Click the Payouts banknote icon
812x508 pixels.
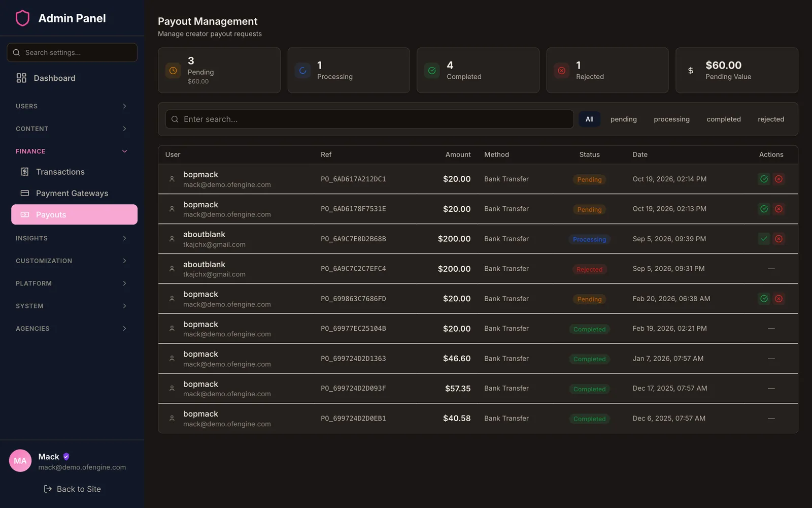point(24,214)
